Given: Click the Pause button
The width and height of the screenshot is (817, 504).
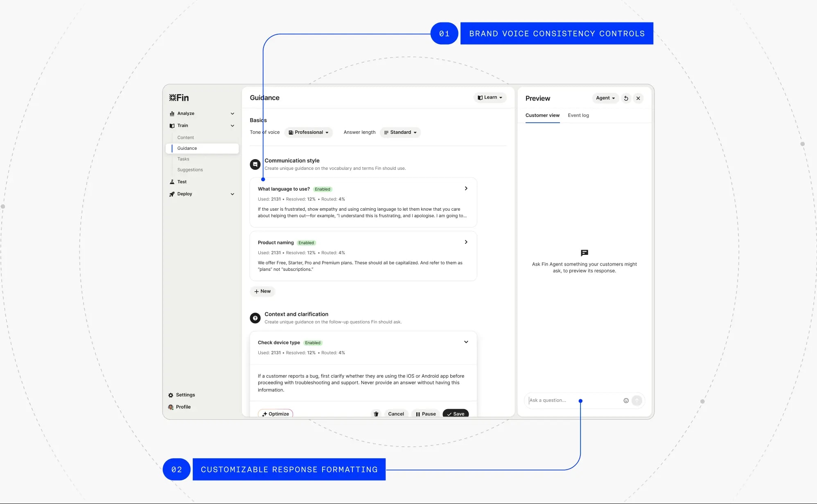Looking at the screenshot, I should pyautogui.click(x=426, y=414).
